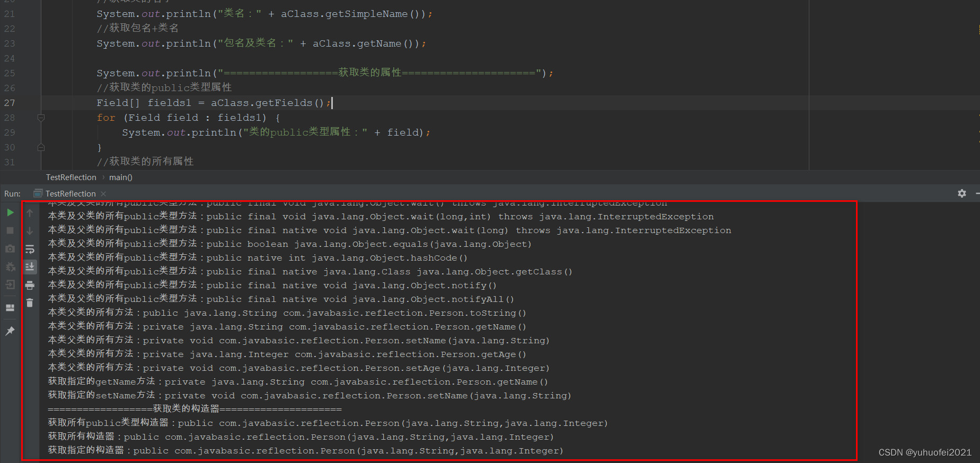The image size is (980, 463).
Task: Click console line with Person.getAge()
Action: (x=287, y=354)
